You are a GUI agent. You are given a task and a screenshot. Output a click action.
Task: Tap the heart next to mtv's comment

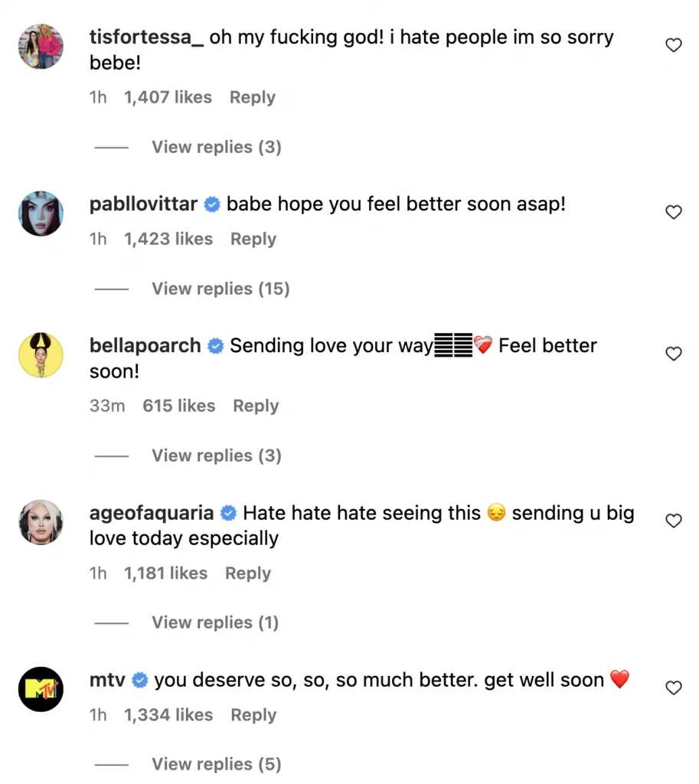674,688
